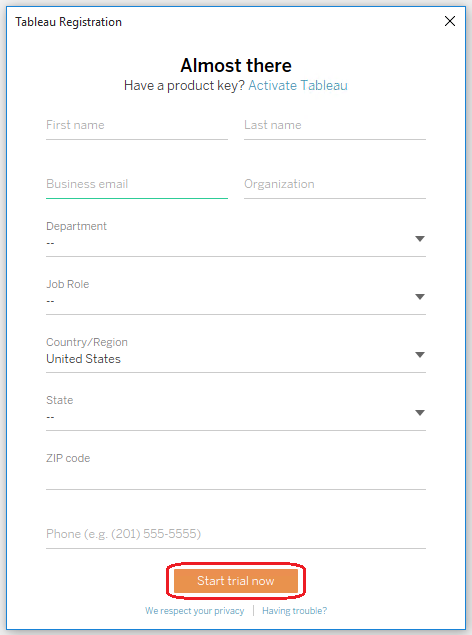The width and height of the screenshot is (472, 635).
Task: Open the Activate Tableau link
Action: 298,85
